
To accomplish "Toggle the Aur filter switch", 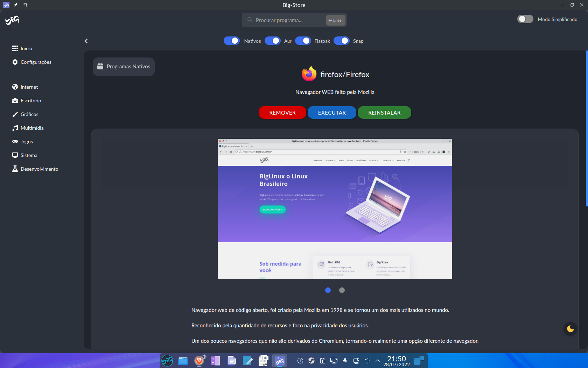I will pos(273,41).
